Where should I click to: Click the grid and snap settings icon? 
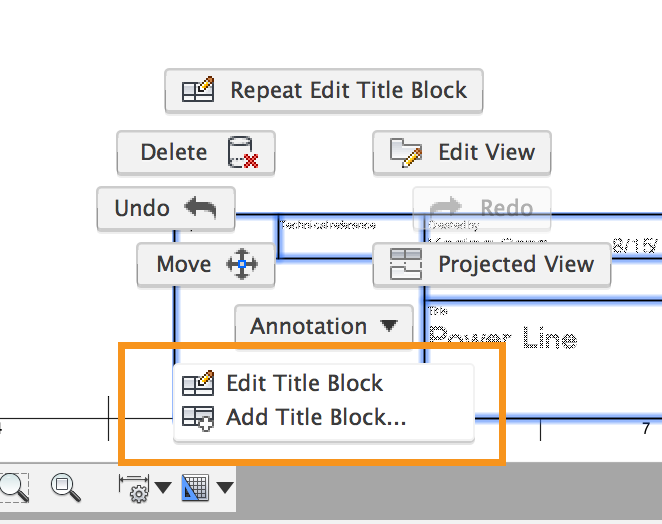point(196,488)
